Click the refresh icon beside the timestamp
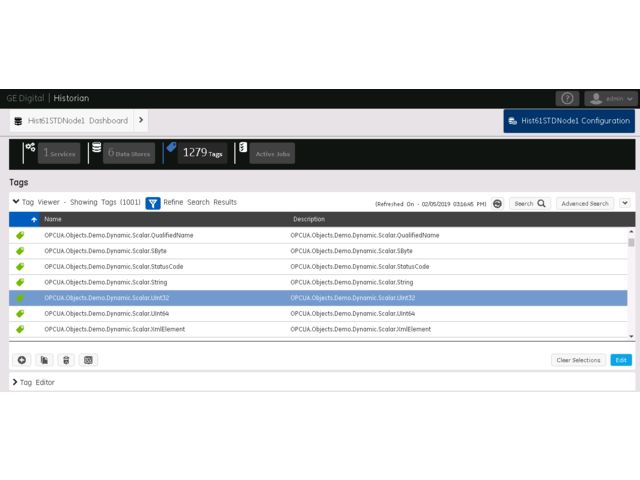Screen dimensions: 640x480 497,203
